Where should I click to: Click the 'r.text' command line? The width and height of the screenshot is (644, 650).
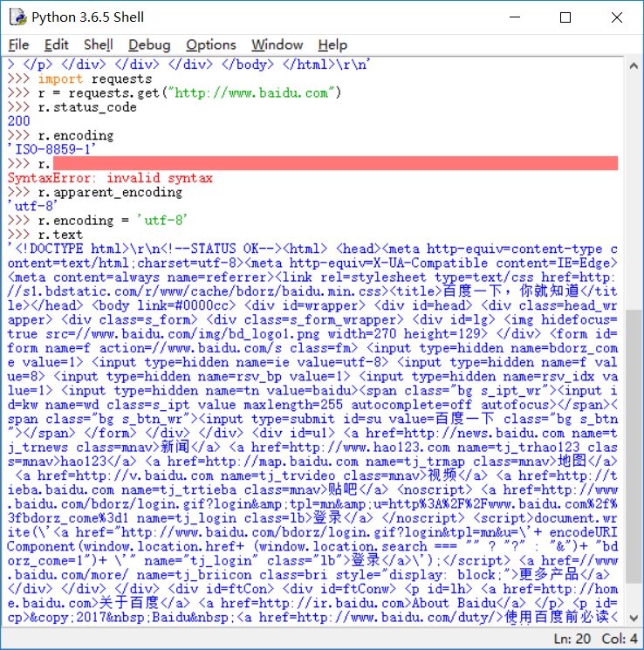[60, 234]
